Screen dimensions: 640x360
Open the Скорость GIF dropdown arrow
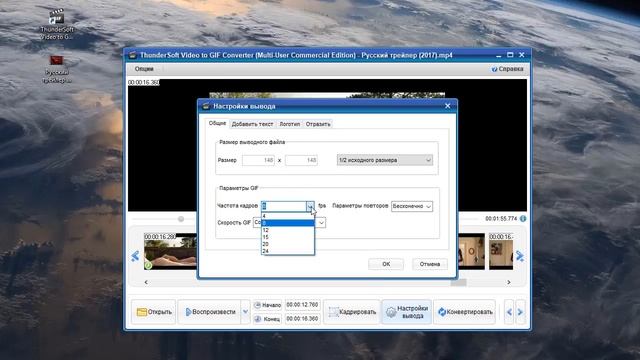pos(321,223)
